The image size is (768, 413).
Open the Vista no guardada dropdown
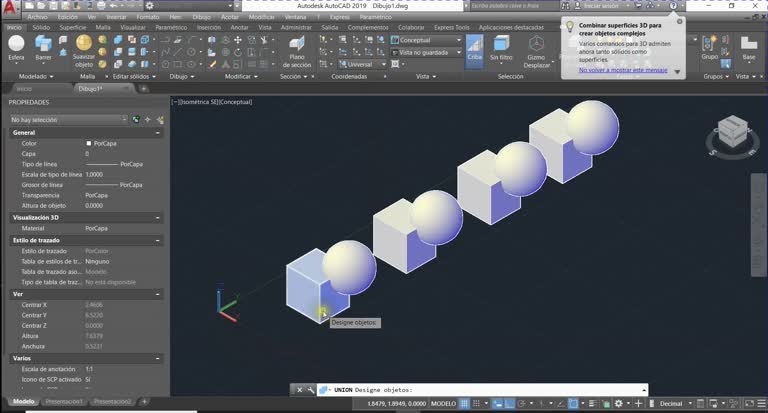click(x=426, y=52)
